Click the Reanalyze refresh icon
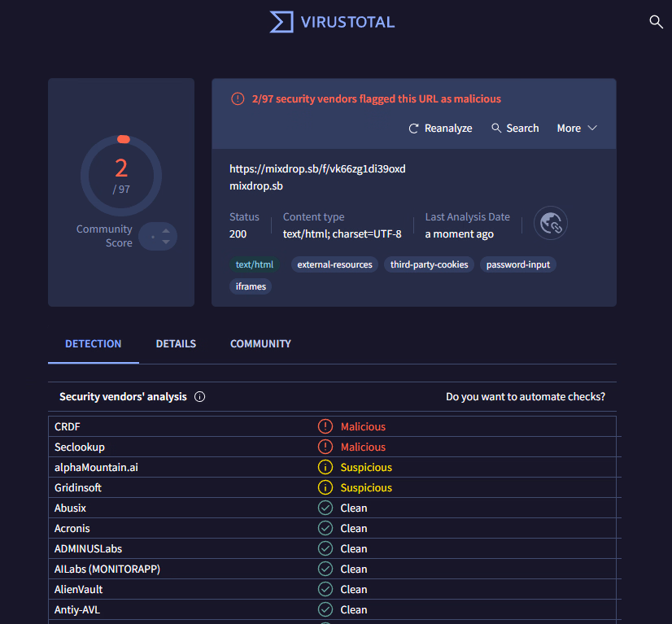The width and height of the screenshot is (672, 624). 413,129
